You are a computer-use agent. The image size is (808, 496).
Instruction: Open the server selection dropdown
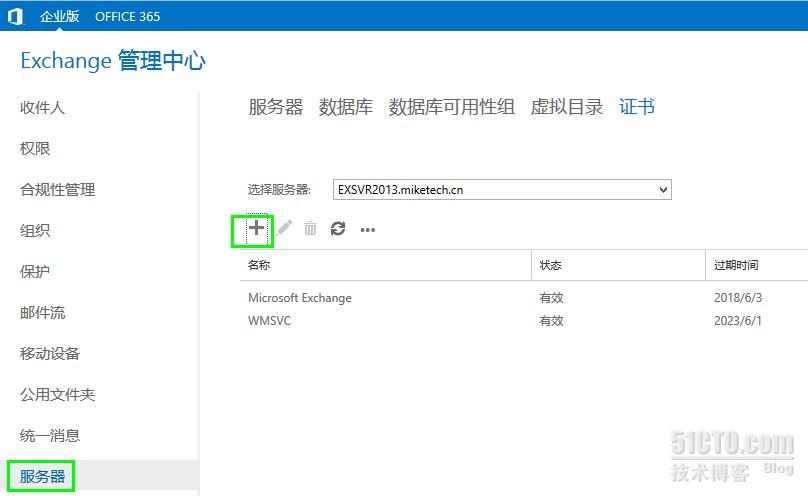pyautogui.click(x=502, y=190)
